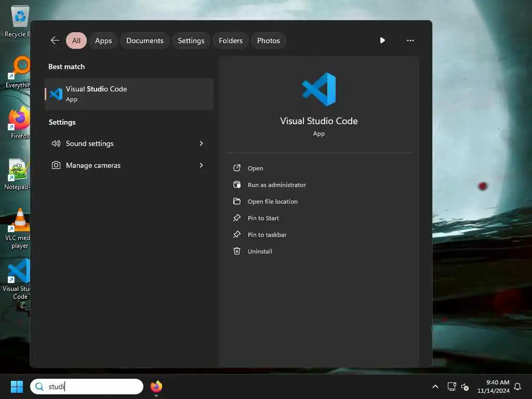Screen dimensions: 532x399
Task: Select the Recycle Bin desktop icon
Action: point(18,21)
